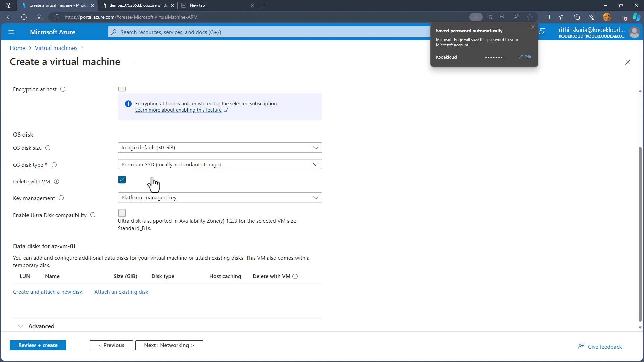
Task: Uncheck the Delete with VM checkbox
Action: click(x=122, y=180)
